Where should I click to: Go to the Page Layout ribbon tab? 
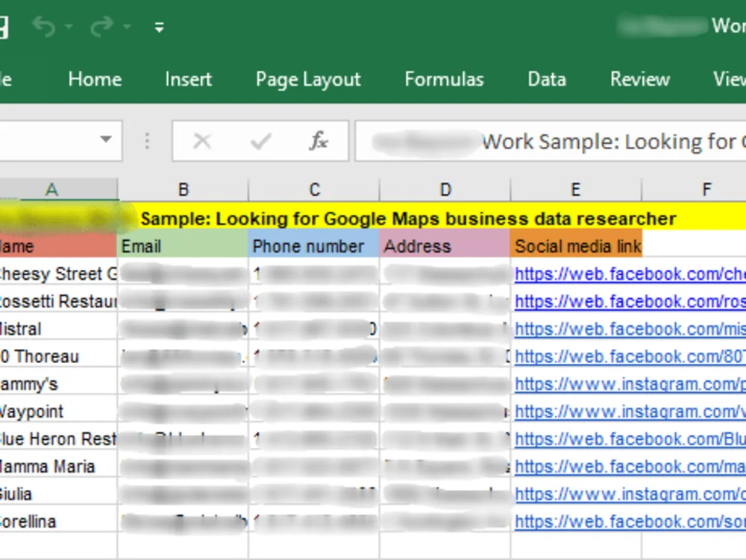click(x=307, y=79)
